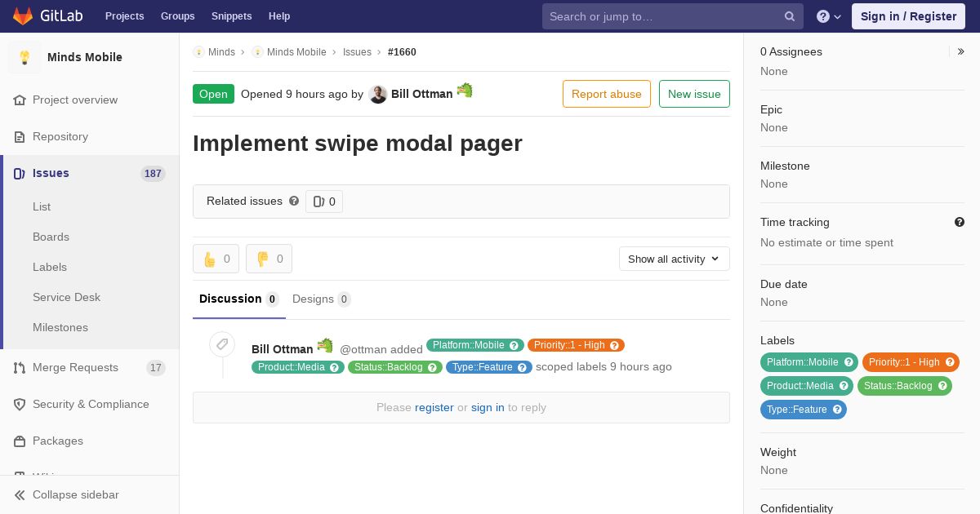This screenshot has height=514, width=980.
Task: Click the related issues count badge
Action: pos(324,202)
